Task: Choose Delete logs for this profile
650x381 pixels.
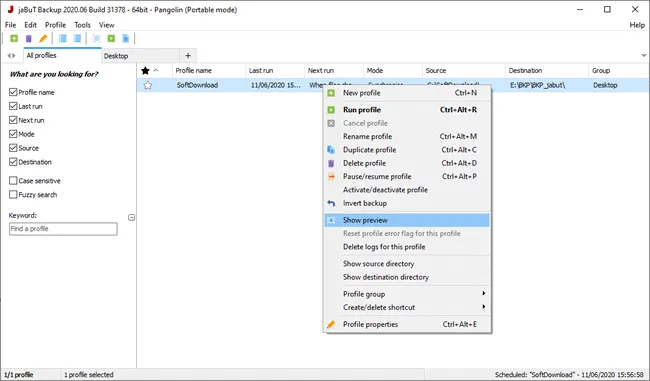Action: (407, 247)
